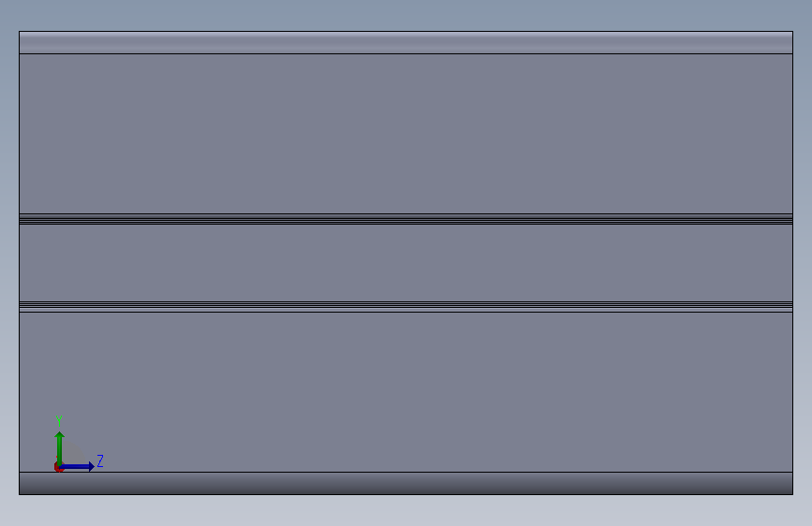The image size is (812, 526).
Task: Select edge between lower panel and bottom strip
Action: pos(406,472)
